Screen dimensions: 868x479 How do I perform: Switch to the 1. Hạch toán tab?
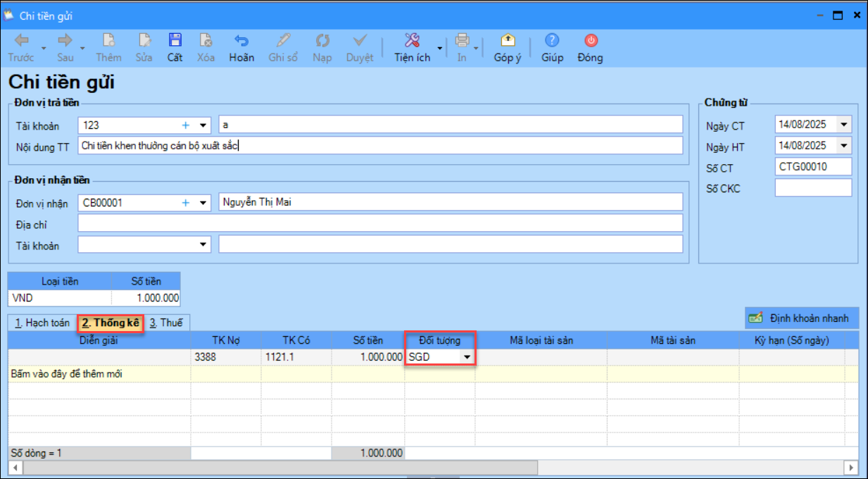tap(42, 323)
